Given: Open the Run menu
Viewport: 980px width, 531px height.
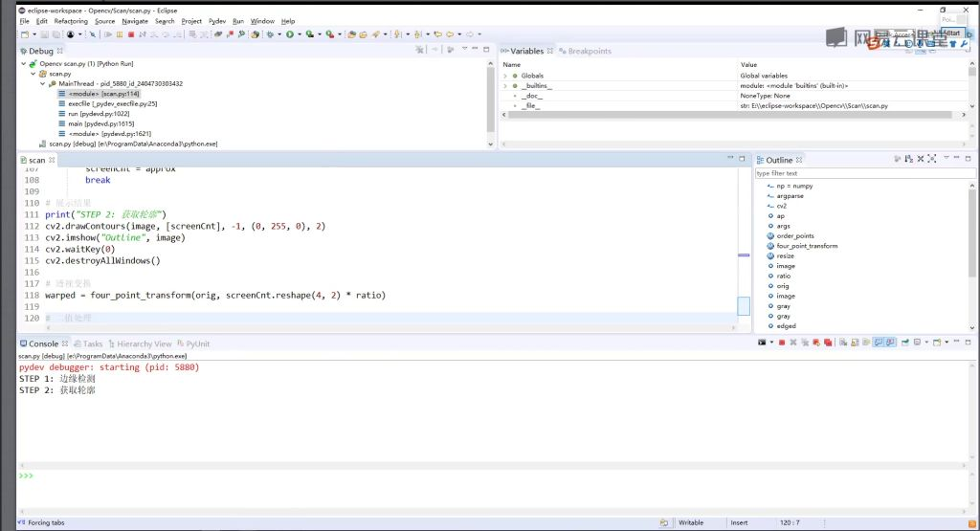Looking at the screenshot, I should click(238, 21).
